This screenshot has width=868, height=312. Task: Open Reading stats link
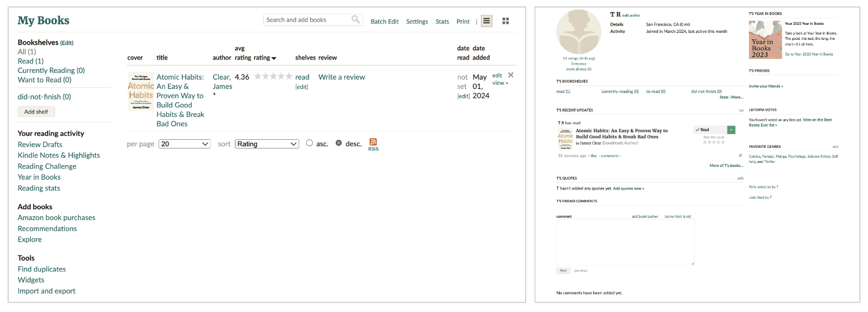click(x=39, y=188)
